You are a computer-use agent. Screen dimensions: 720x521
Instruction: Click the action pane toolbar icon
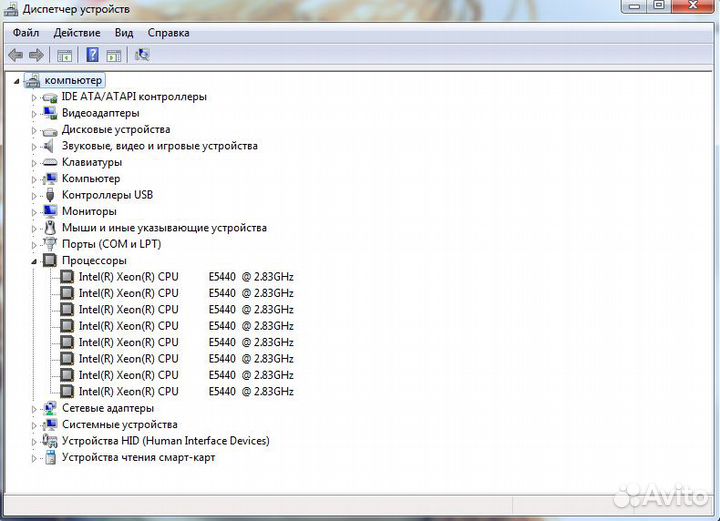(x=114, y=55)
